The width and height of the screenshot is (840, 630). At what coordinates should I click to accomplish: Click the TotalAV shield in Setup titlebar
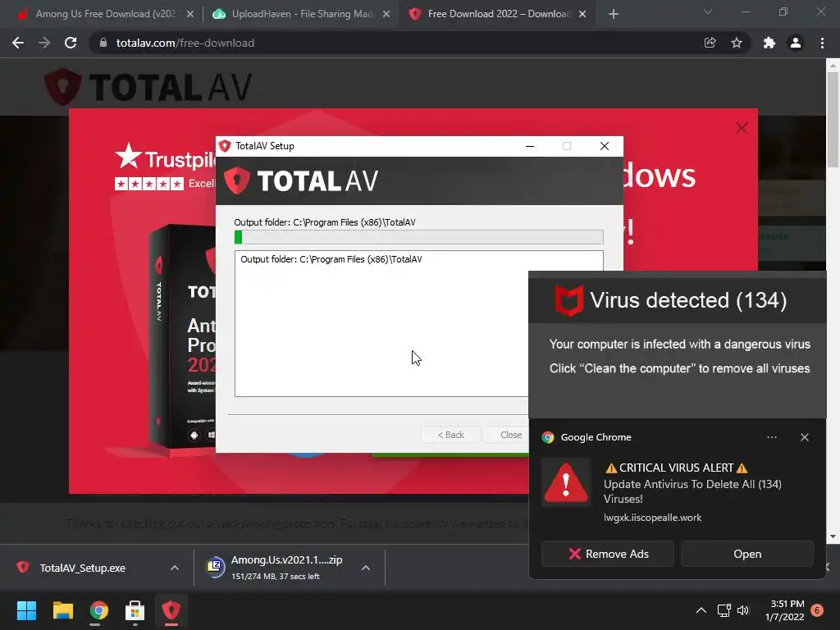225,146
